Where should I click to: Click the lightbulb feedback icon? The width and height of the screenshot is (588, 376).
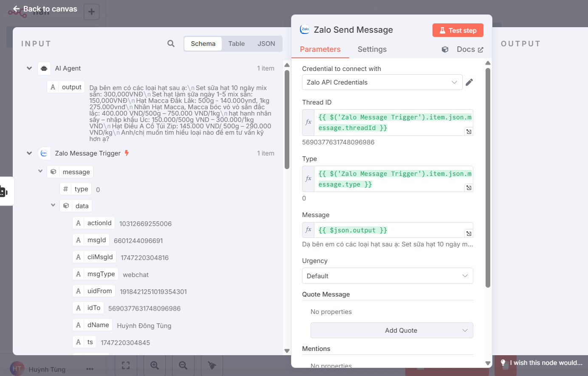tap(503, 363)
